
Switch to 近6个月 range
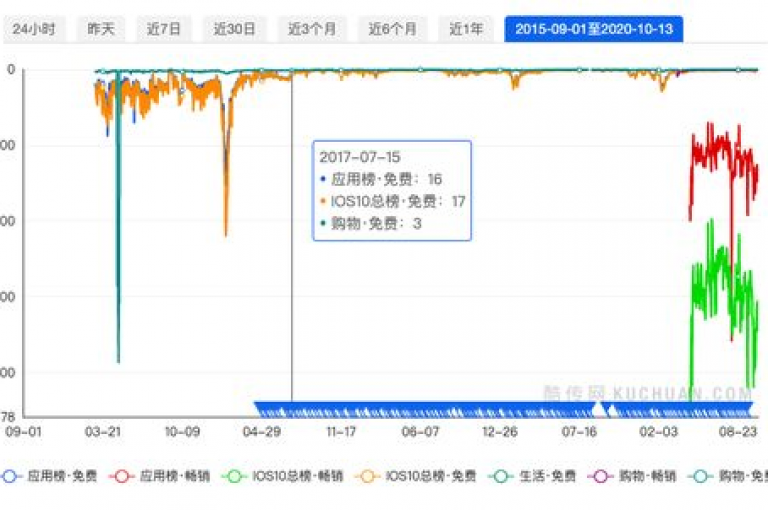[392, 29]
